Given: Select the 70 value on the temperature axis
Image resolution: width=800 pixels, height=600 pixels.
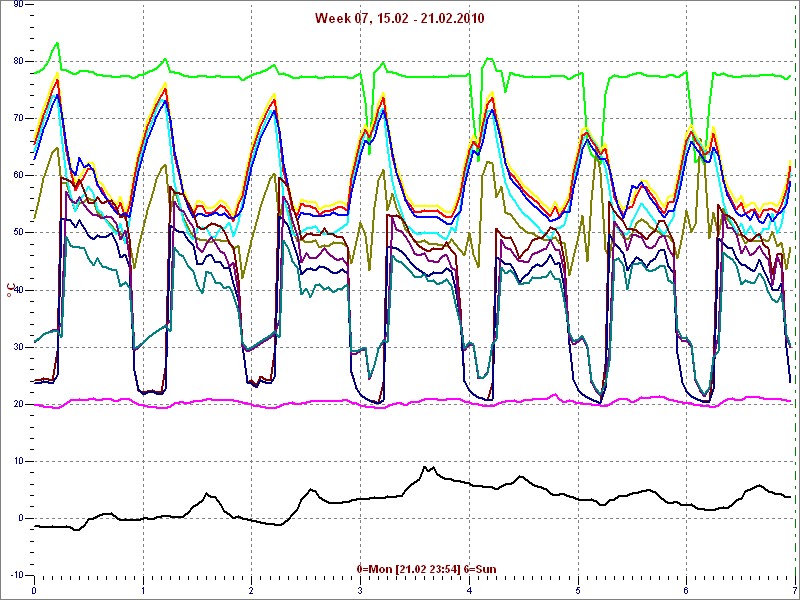Looking at the screenshot, I should coord(16,118).
